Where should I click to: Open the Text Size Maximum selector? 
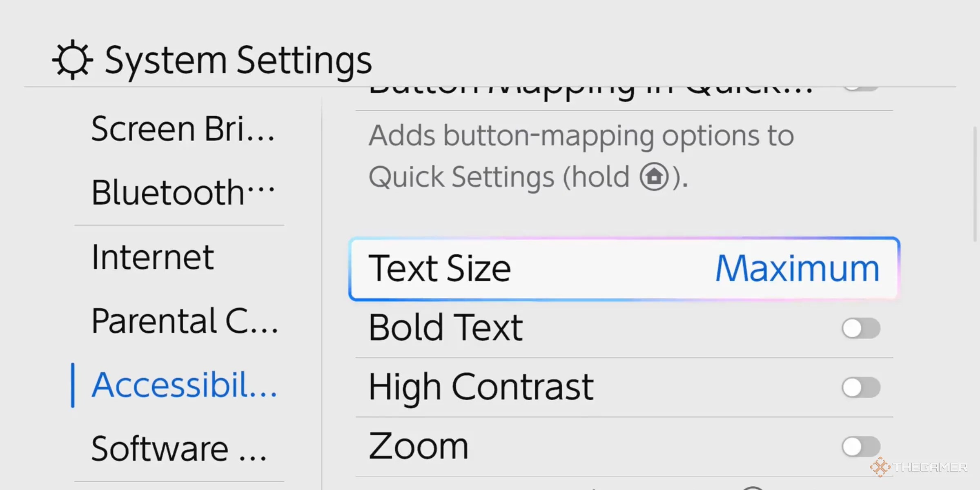coord(624,269)
